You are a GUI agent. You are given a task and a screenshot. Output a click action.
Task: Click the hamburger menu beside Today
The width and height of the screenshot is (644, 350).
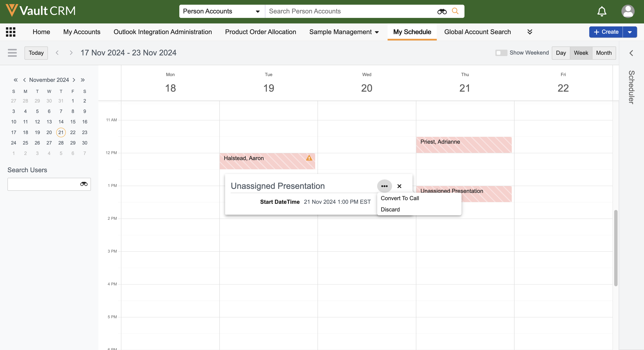[x=12, y=53]
